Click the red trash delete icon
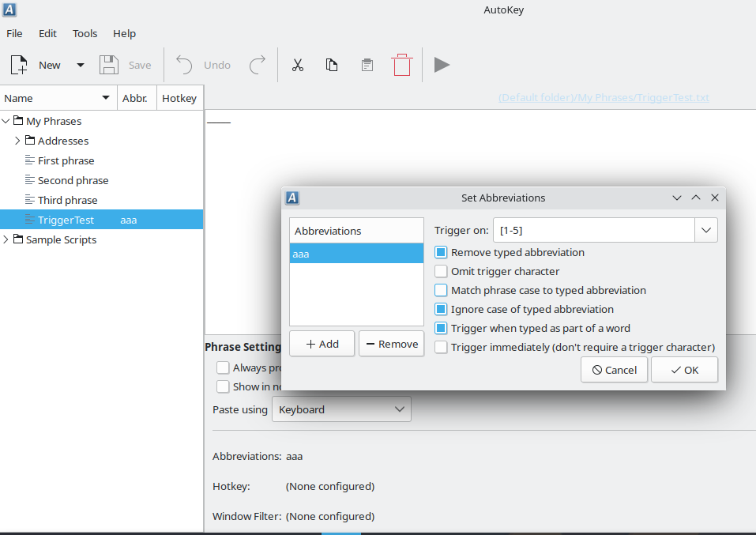756x535 pixels. [x=402, y=65]
